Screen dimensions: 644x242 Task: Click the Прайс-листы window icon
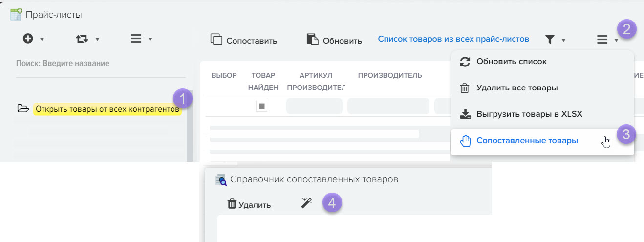click(x=16, y=14)
